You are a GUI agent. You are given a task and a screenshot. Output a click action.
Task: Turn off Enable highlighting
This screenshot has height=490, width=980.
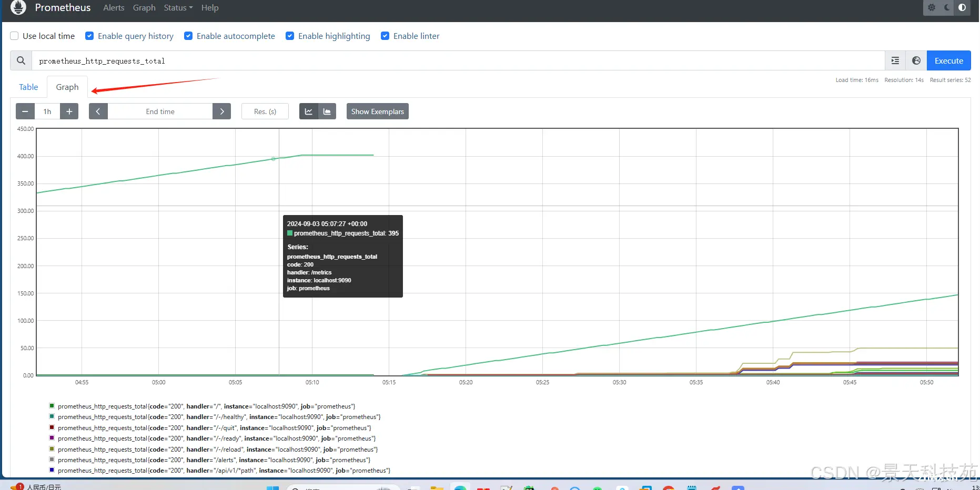(x=290, y=36)
